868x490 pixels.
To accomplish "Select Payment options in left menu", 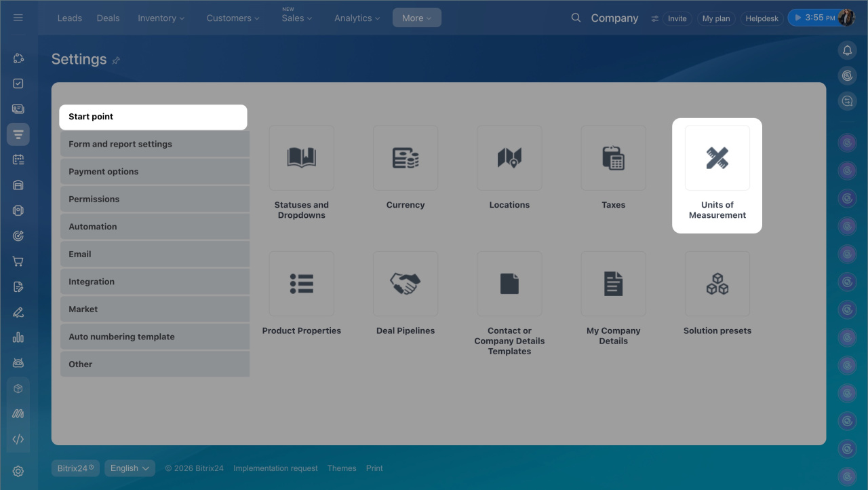I will click(104, 172).
